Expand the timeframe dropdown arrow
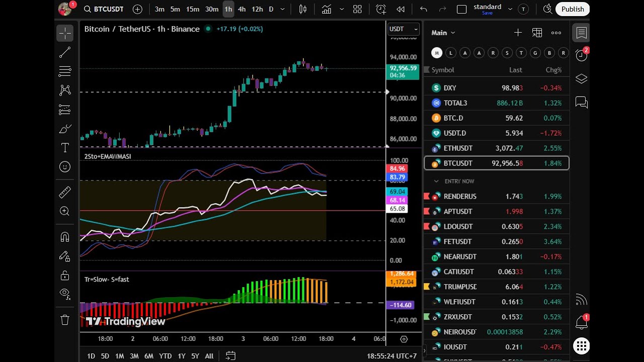The image size is (644, 362). (282, 9)
